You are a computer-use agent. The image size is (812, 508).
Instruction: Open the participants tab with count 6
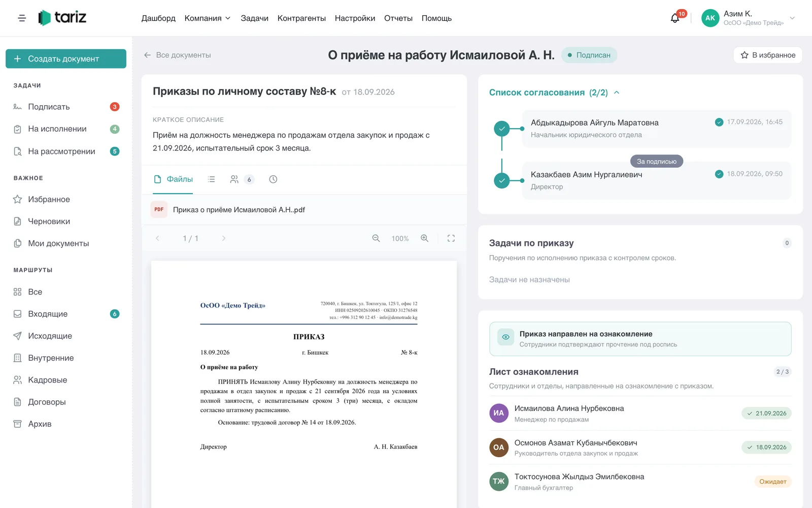click(x=242, y=179)
